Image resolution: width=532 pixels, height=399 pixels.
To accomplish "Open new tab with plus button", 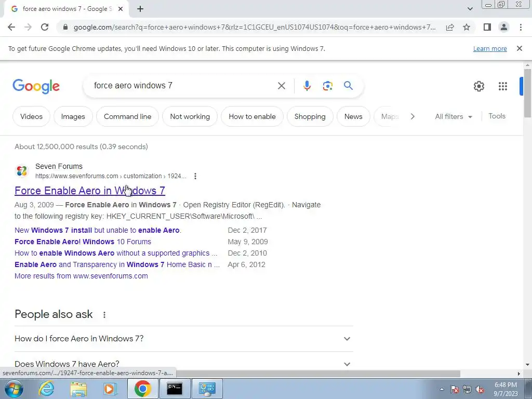I will (x=140, y=9).
